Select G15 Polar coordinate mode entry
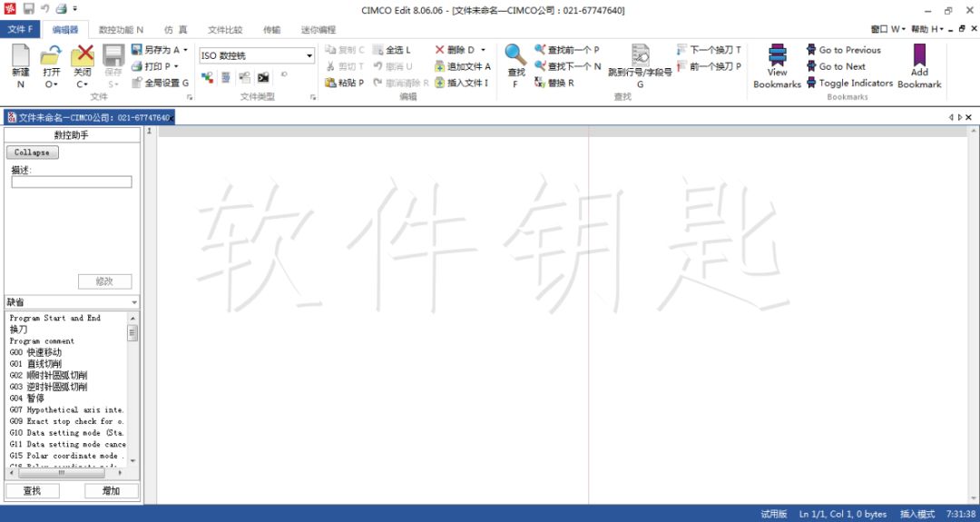This screenshot has height=522, width=980. point(67,456)
